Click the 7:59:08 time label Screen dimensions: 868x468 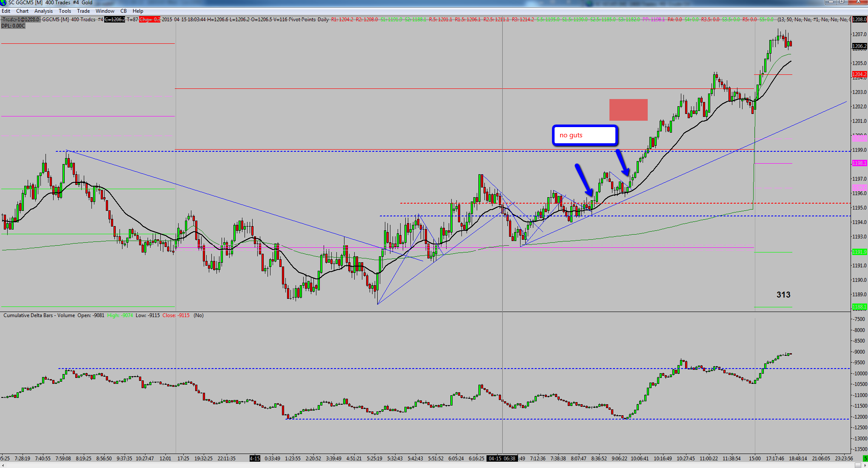click(63, 459)
